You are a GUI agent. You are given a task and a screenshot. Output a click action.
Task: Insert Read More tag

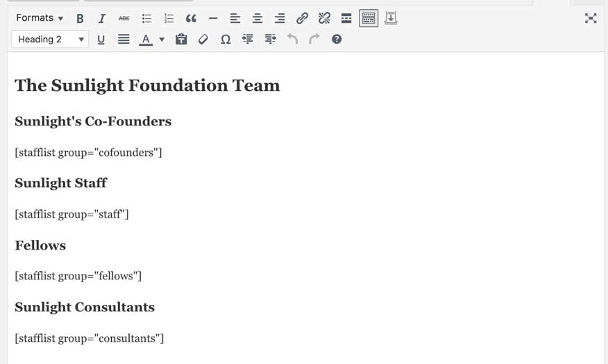[346, 18]
